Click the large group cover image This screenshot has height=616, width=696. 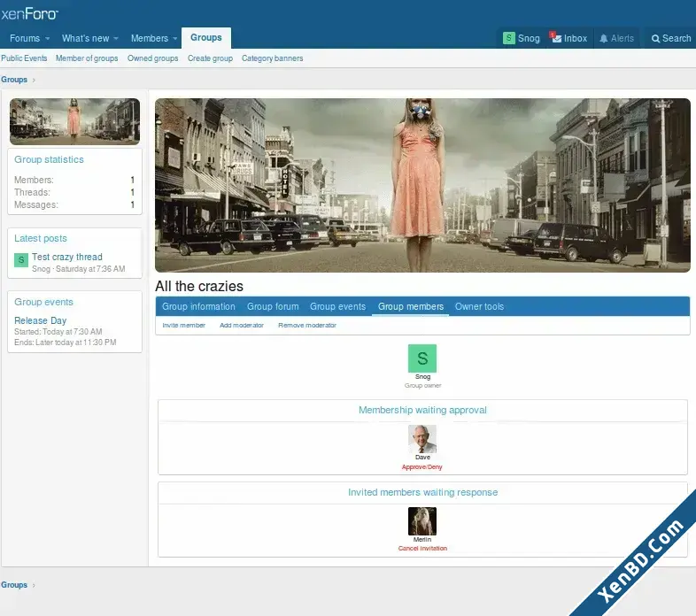[422, 185]
